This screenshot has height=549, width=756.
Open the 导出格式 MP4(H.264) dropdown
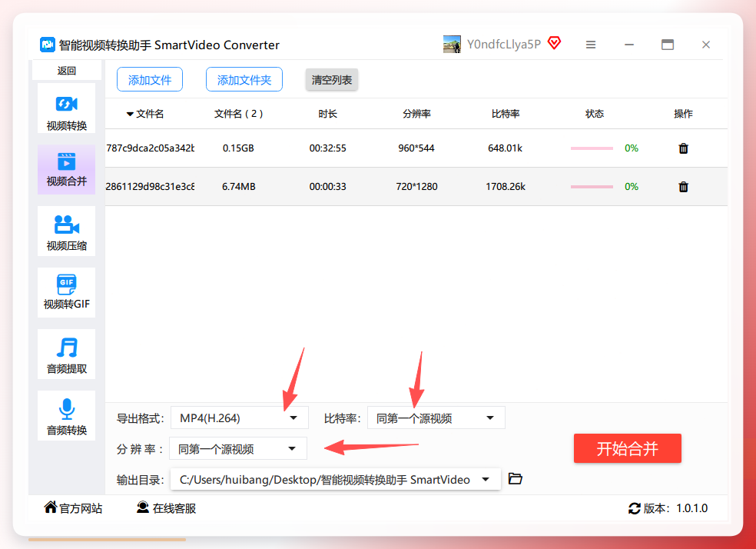(x=240, y=418)
